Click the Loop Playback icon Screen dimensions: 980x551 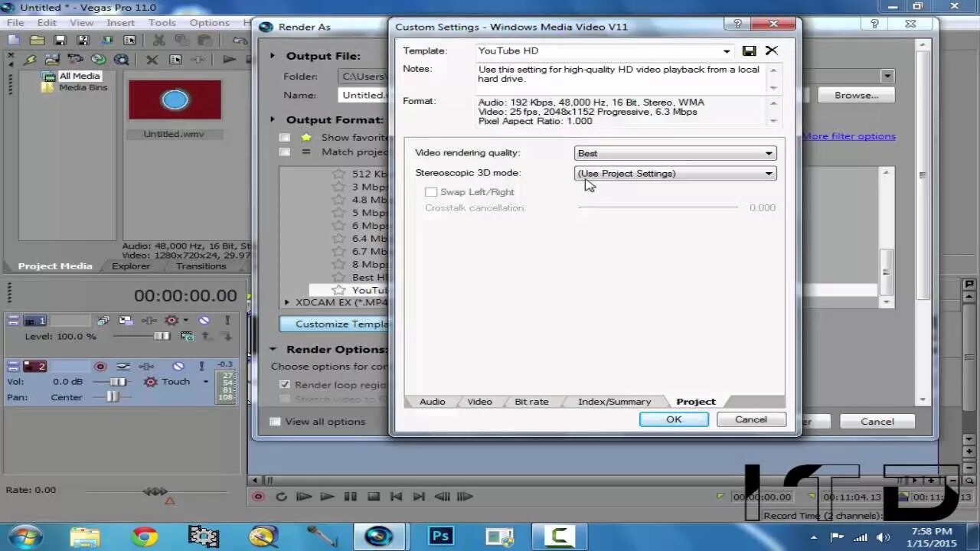[281, 497]
